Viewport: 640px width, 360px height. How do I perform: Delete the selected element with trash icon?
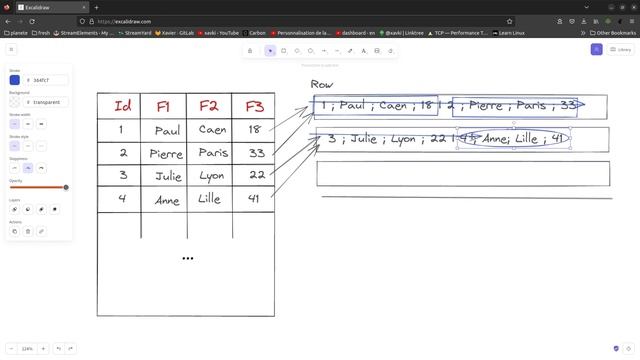28,231
